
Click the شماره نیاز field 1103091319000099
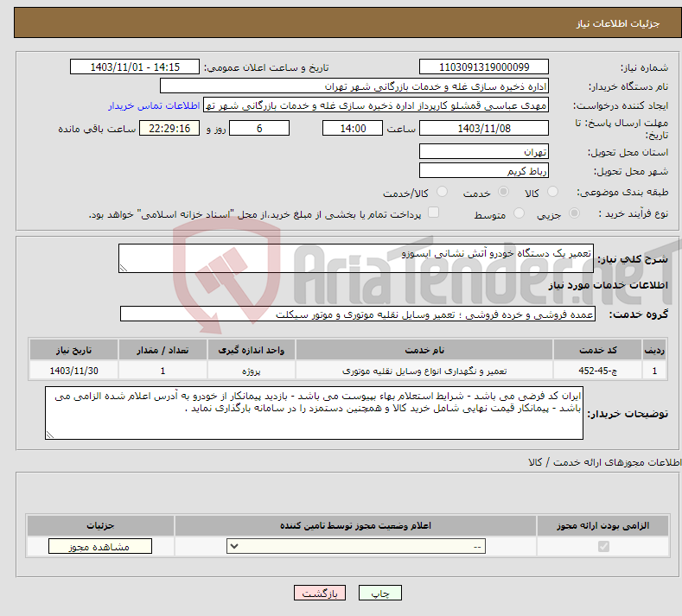click(x=484, y=67)
